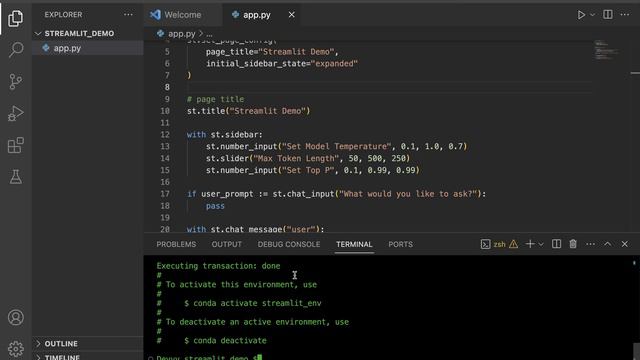Click the terminal warning triangle icon
Screen dimensions: 640x360
point(513,244)
